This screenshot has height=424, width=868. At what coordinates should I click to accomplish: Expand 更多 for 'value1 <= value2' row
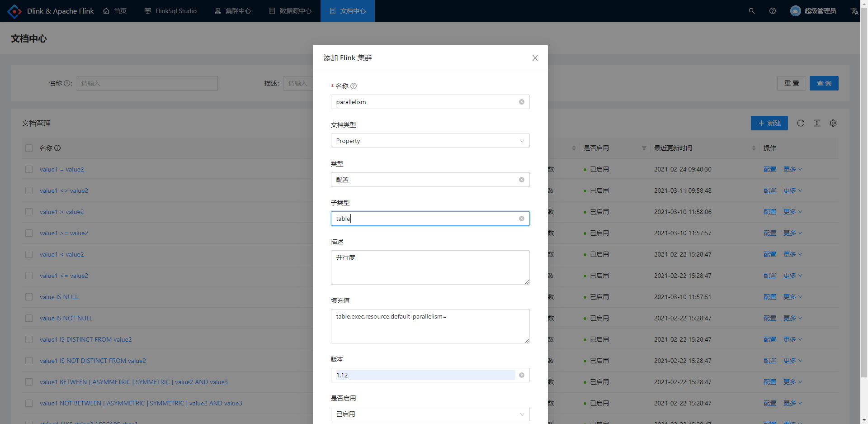pyautogui.click(x=793, y=276)
